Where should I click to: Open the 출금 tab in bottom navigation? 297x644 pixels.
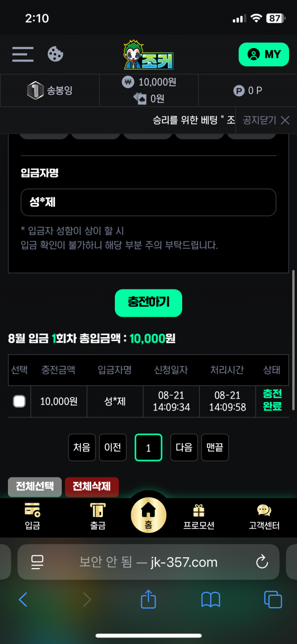click(x=98, y=516)
